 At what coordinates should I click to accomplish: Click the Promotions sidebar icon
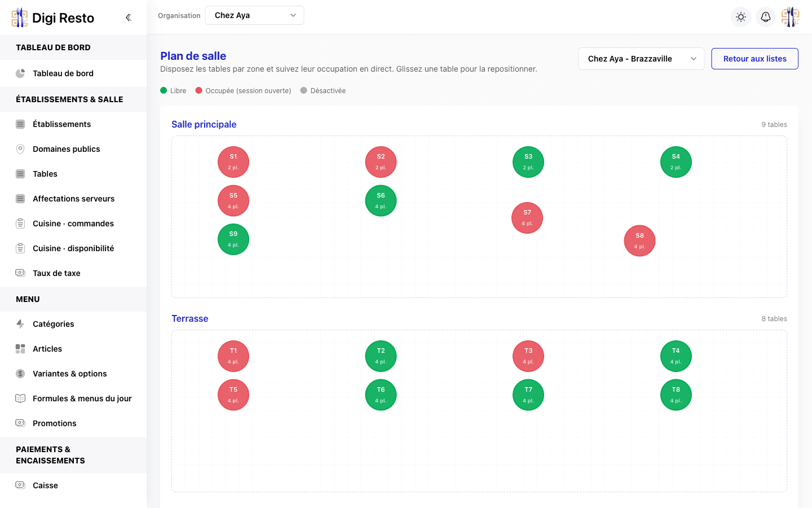click(x=20, y=423)
